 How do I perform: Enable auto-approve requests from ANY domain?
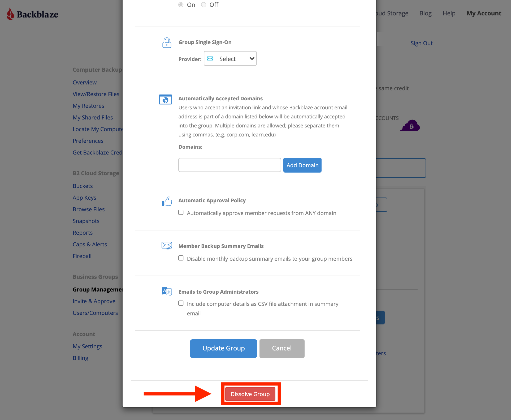[x=181, y=212]
